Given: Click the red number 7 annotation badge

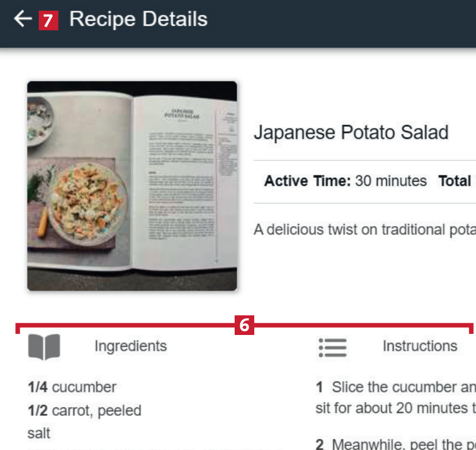Looking at the screenshot, I should [48, 20].
